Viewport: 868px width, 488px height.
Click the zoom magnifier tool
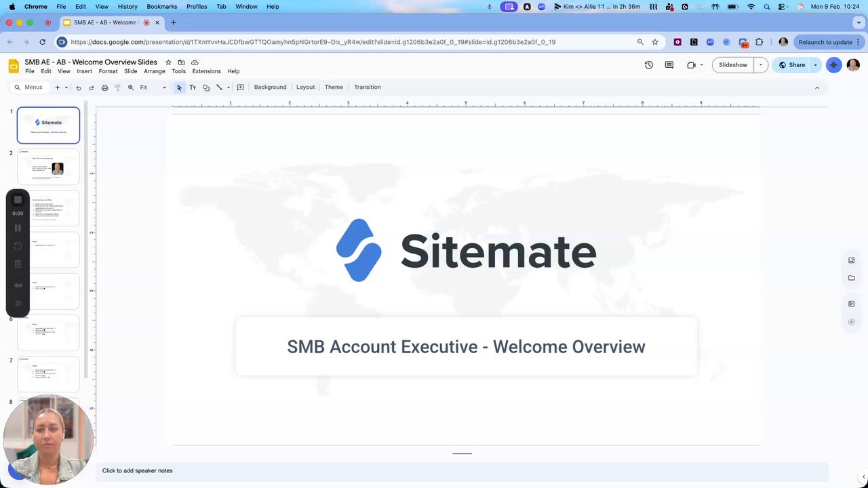tap(131, 87)
